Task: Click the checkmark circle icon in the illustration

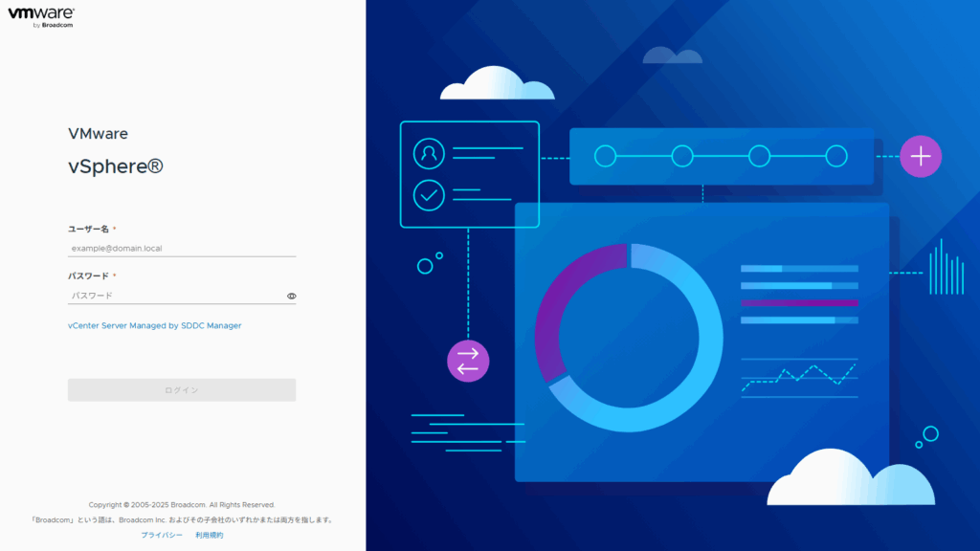Action: pyautogui.click(x=429, y=195)
